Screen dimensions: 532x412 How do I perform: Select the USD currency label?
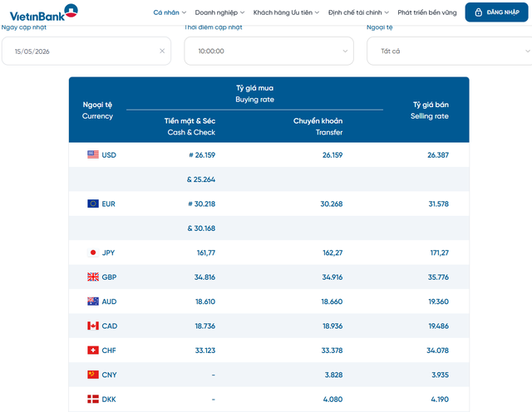[x=109, y=155]
